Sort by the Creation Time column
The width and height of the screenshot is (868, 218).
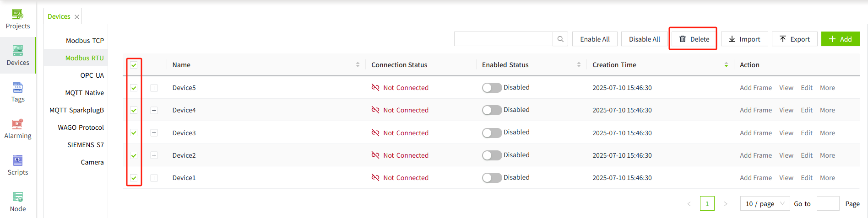coord(726,65)
